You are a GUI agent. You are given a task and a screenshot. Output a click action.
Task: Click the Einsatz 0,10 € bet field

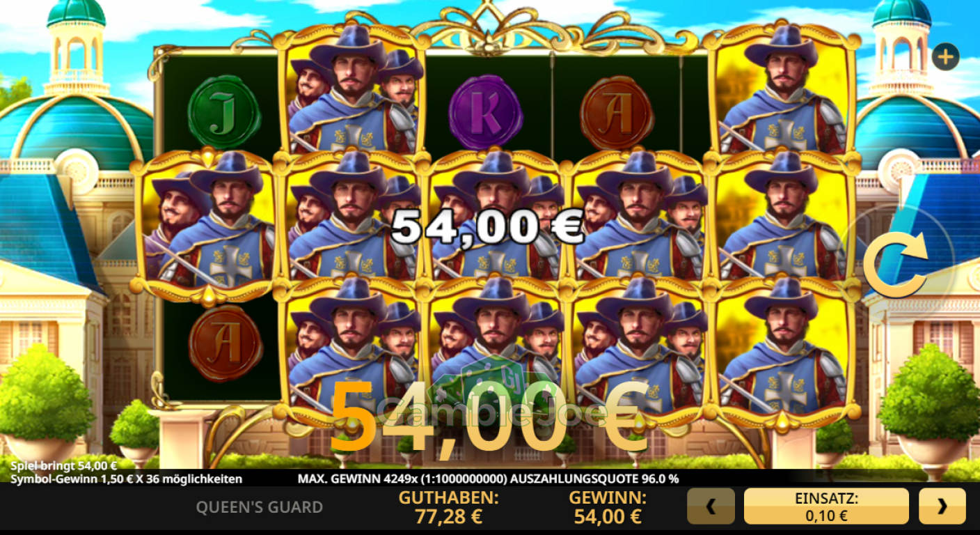826,506
